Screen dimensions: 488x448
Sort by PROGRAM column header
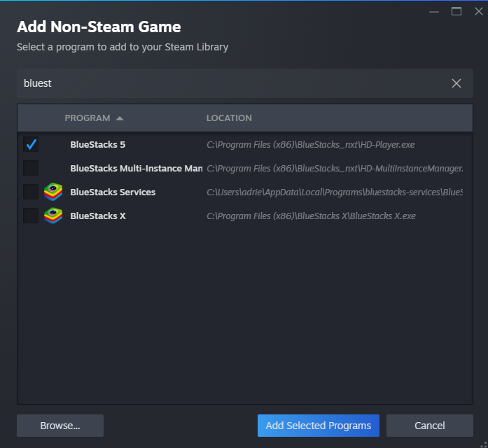pyautogui.click(x=88, y=118)
